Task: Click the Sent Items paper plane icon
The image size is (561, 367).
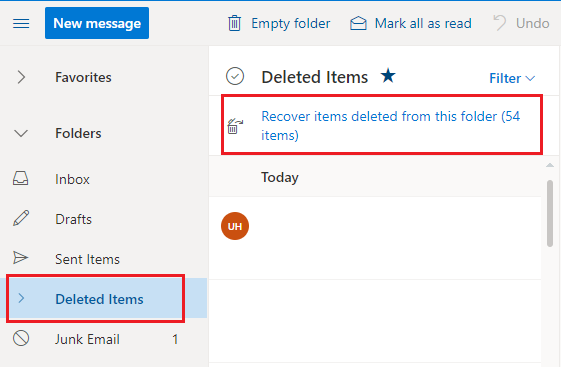Action: tap(20, 258)
